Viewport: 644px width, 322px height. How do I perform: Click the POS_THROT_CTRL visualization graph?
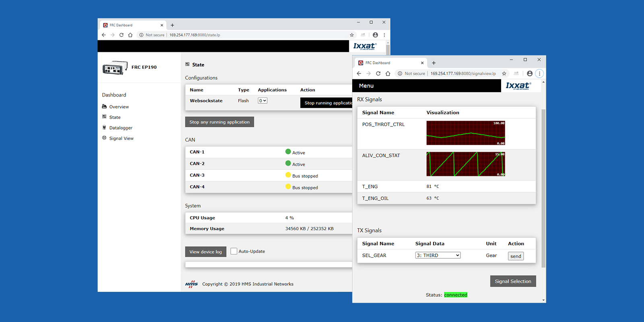(x=466, y=133)
